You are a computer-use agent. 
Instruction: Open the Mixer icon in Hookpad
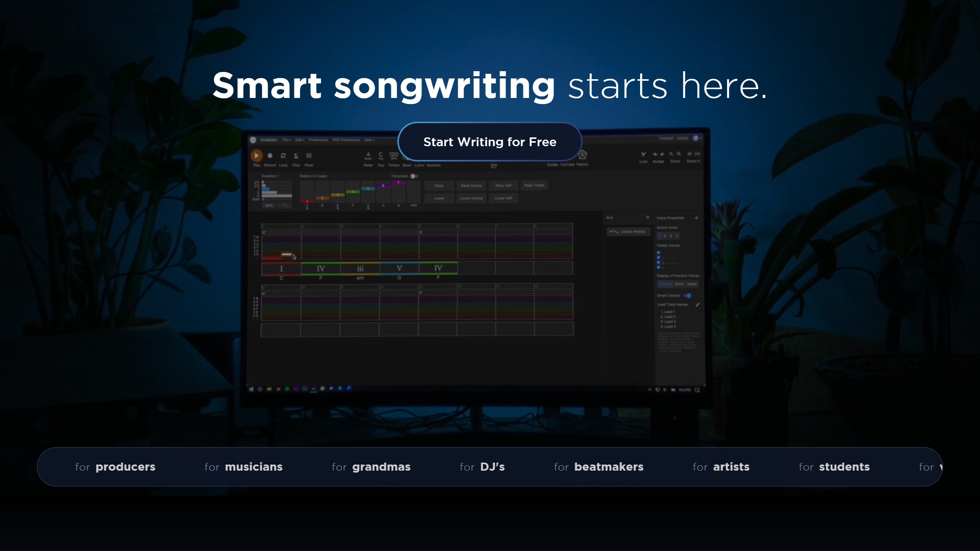pyautogui.click(x=309, y=156)
